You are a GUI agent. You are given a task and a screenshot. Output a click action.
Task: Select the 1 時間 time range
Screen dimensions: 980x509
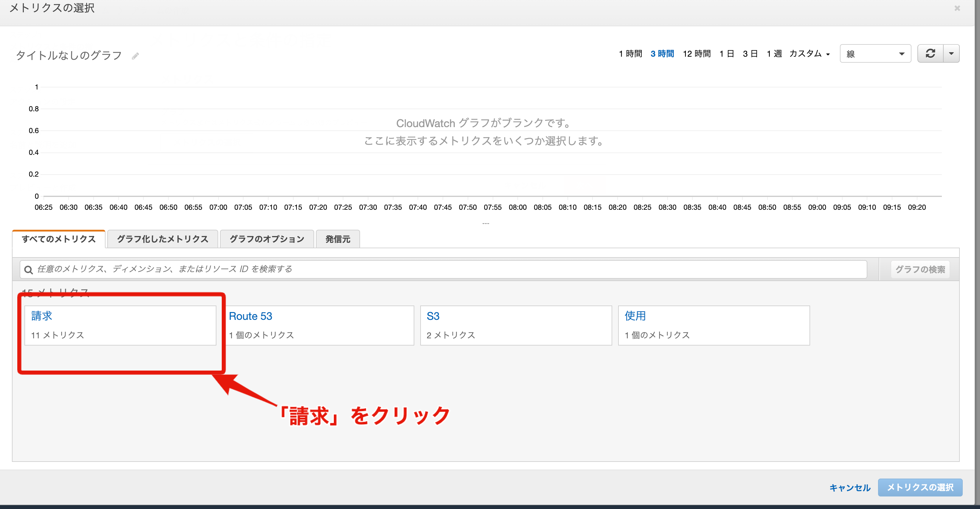(x=630, y=54)
